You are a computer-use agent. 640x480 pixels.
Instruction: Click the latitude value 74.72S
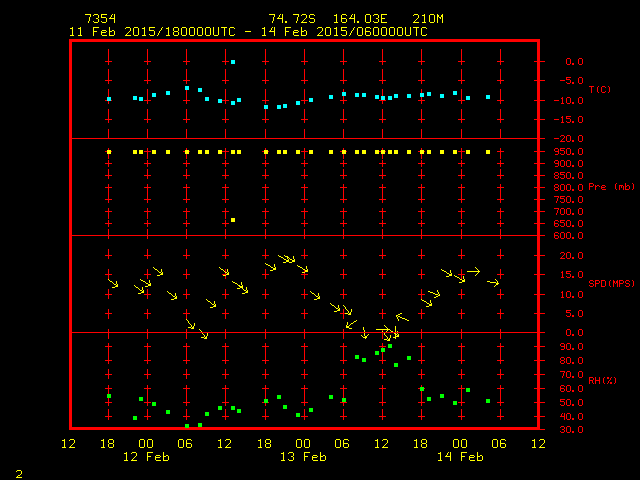tap(289, 19)
